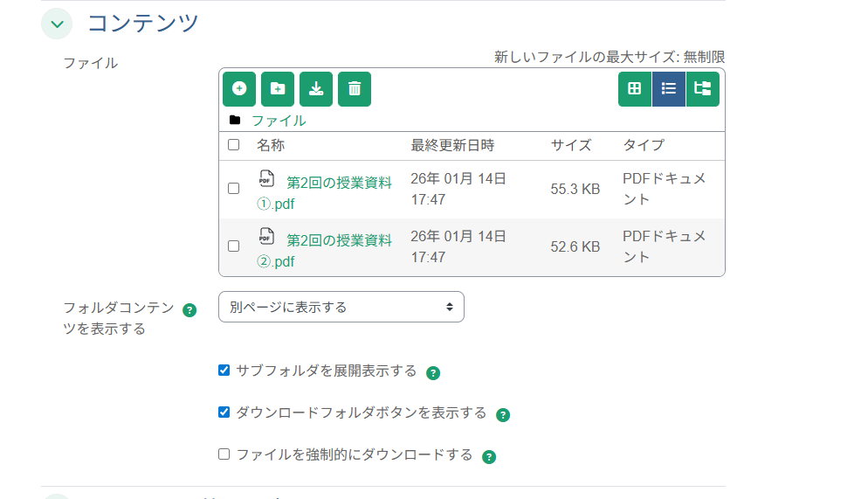Select checkbox for 第2回の授業資料①.pdf

pyautogui.click(x=233, y=189)
